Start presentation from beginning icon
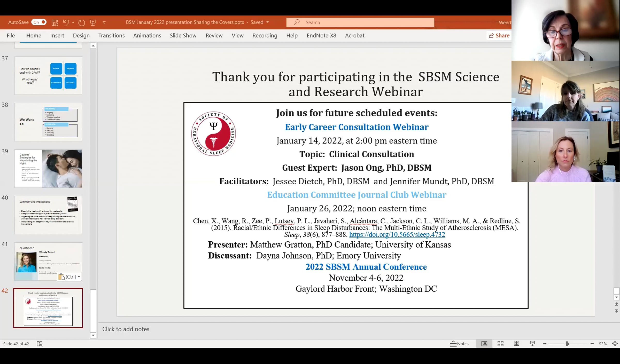 [93, 22]
